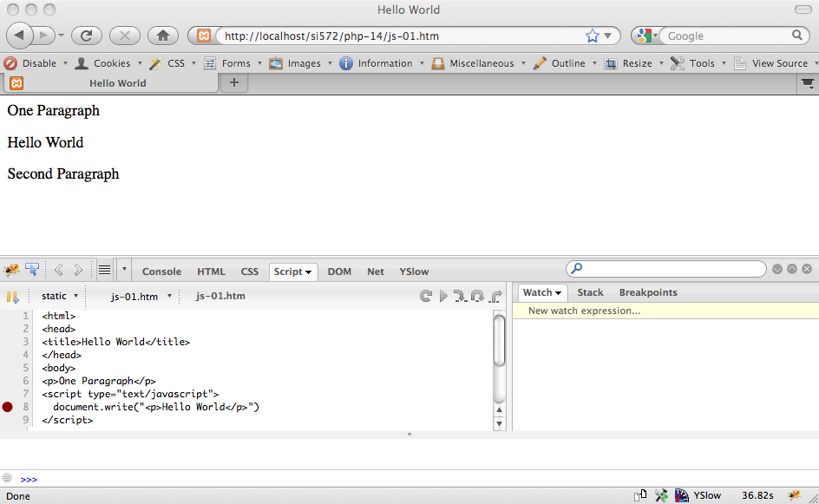
Task: Show the Stack side panel
Action: (590, 292)
